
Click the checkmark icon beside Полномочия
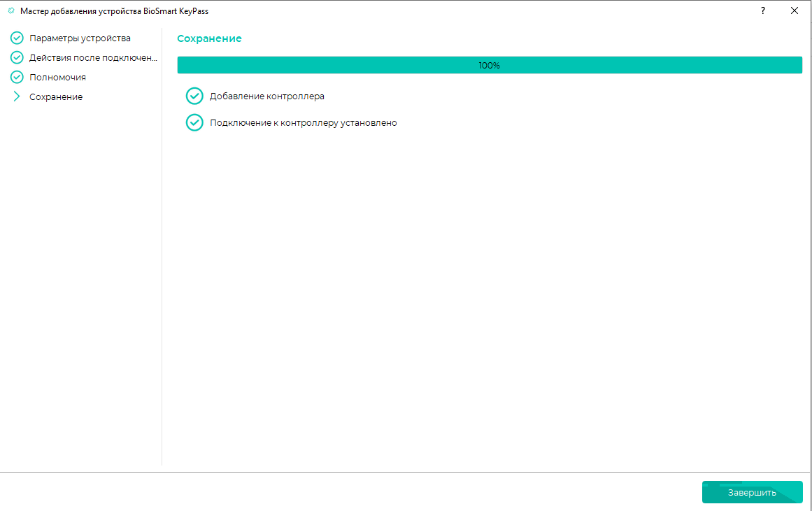[x=17, y=77]
